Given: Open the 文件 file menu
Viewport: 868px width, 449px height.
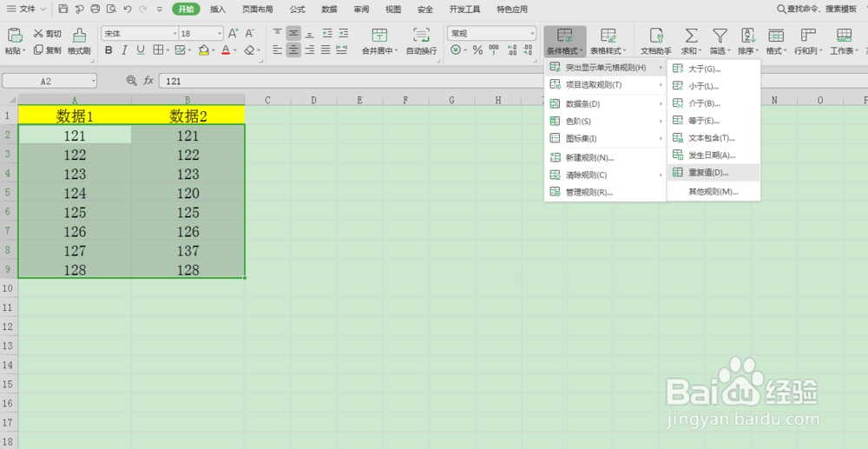Looking at the screenshot, I should click(x=26, y=10).
